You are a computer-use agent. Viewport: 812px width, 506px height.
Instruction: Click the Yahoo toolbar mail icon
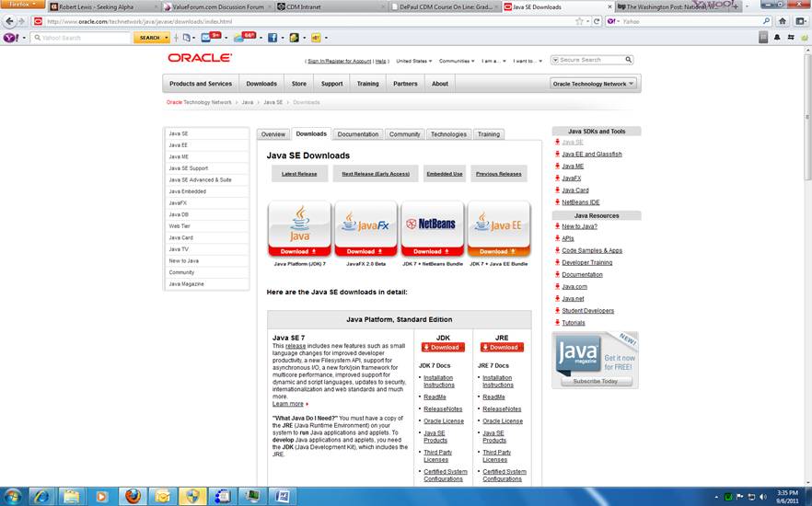(206, 37)
